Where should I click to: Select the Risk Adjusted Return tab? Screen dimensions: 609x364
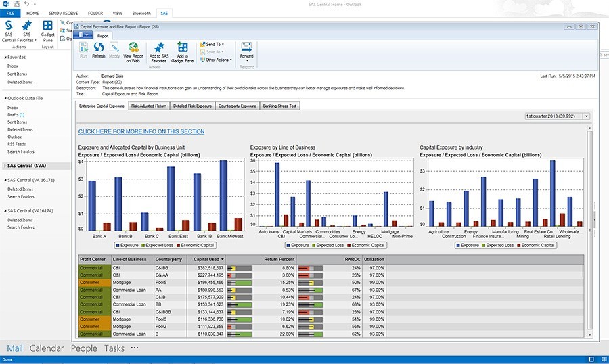(x=148, y=106)
